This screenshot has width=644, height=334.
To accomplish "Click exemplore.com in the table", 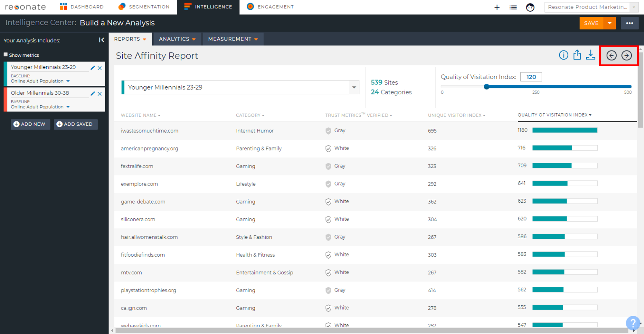I will (x=139, y=184).
